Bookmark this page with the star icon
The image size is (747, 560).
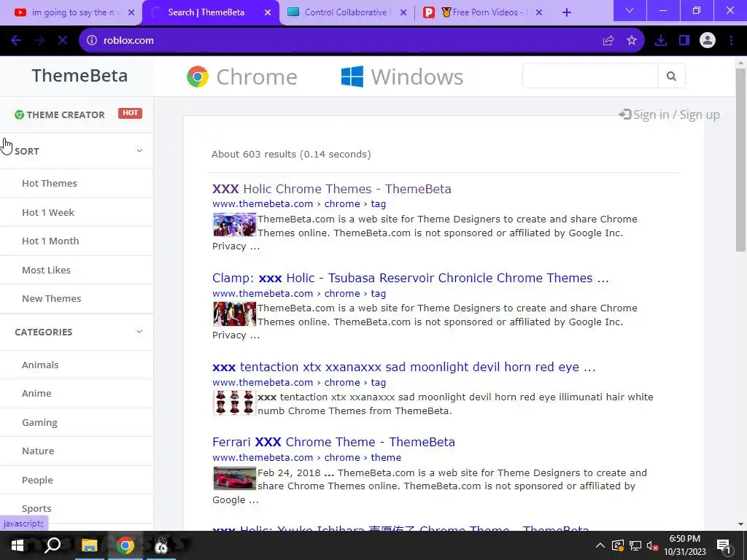[x=632, y=41]
